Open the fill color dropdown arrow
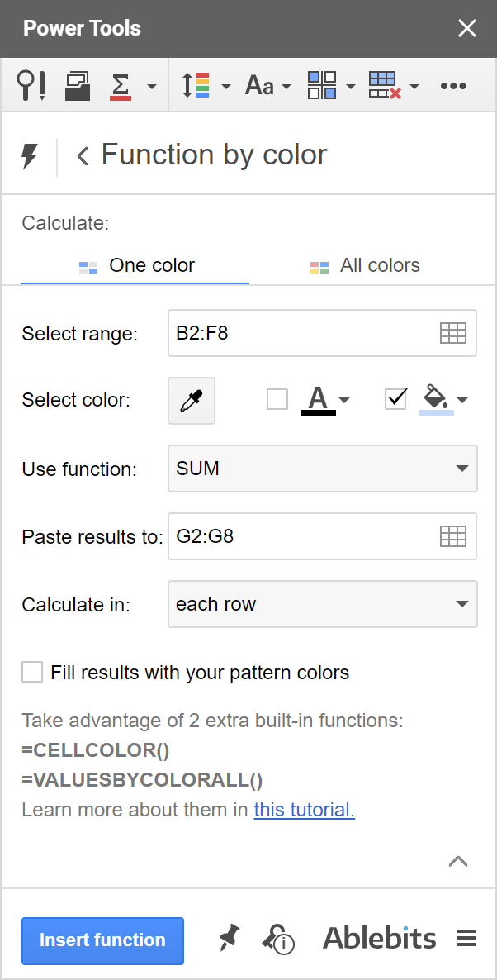This screenshot has height=980, width=497. coord(462,399)
